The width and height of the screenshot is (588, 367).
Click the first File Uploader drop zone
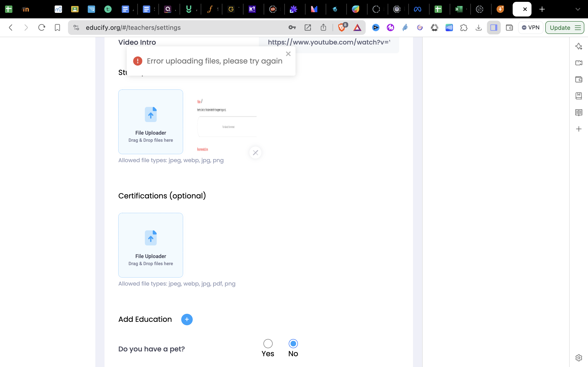coord(151,122)
